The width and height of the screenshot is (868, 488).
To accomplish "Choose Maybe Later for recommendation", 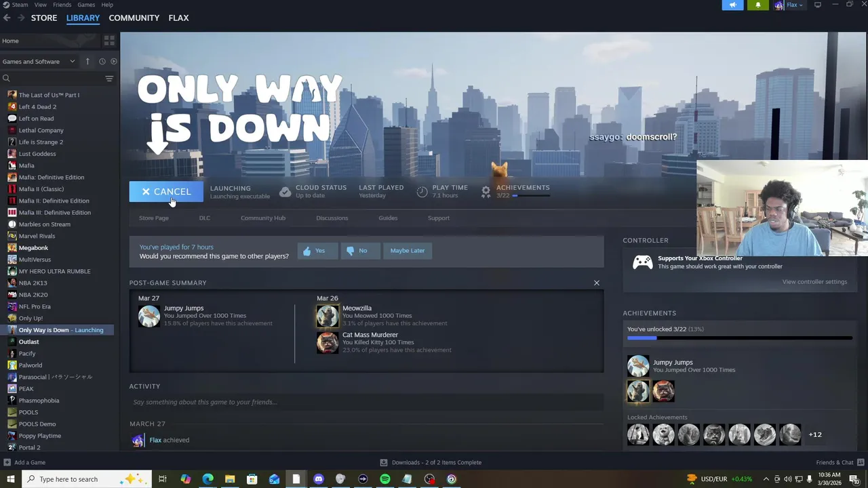I will pos(408,251).
